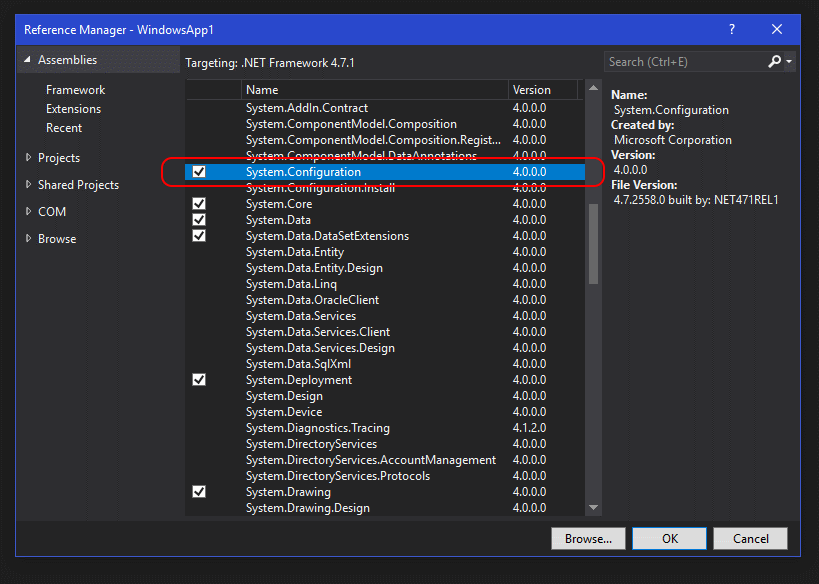819x584 pixels.
Task: Confirm with the OK button
Action: [x=670, y=539]
